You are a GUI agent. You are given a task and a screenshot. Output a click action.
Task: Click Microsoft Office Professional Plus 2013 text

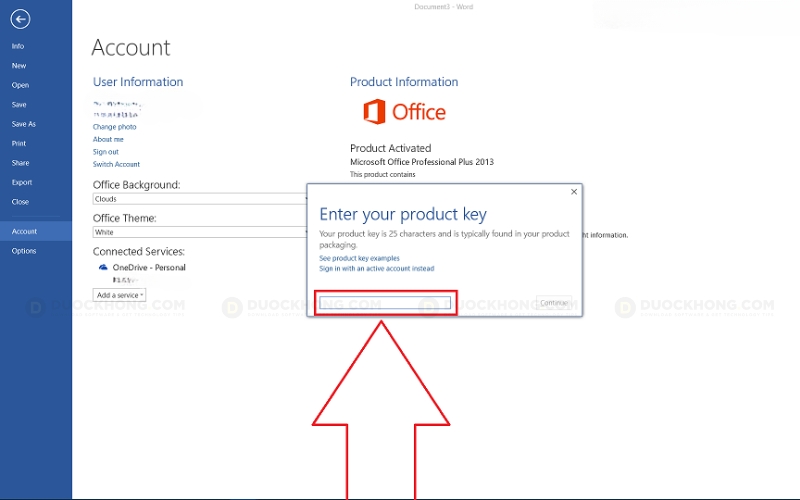422,162
